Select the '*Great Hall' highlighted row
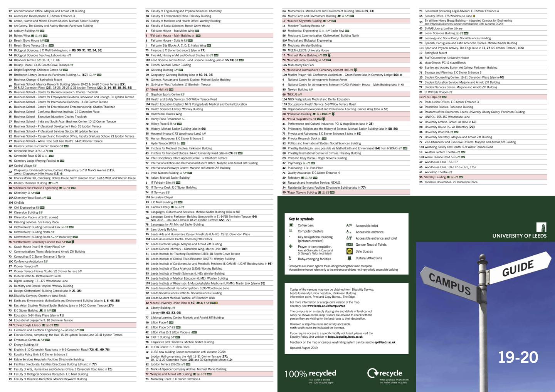This screenshot has width=555, height=392. click(209, 90)
